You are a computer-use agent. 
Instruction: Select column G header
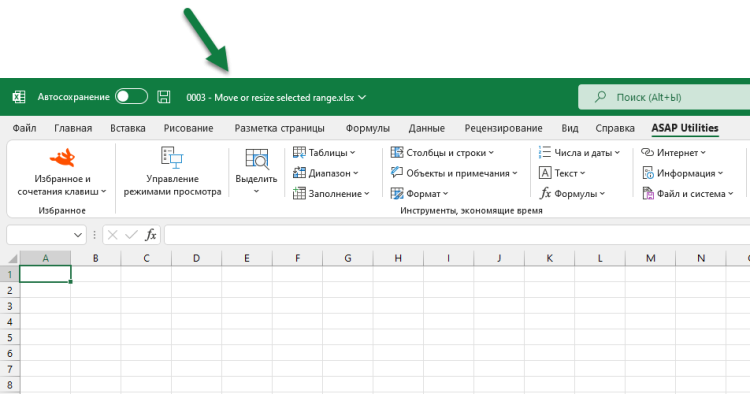click(348, 258)
